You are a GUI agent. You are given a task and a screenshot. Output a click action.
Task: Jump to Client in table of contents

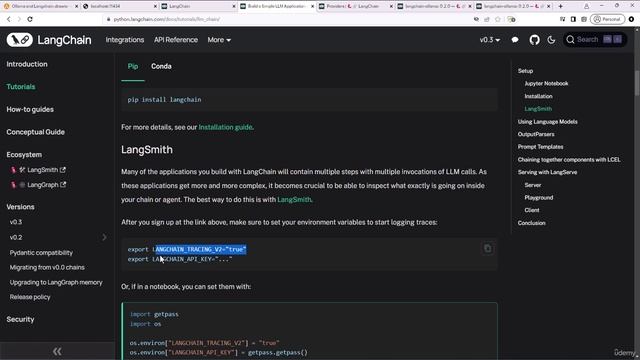pyautogui.click(x=532, y=210)
